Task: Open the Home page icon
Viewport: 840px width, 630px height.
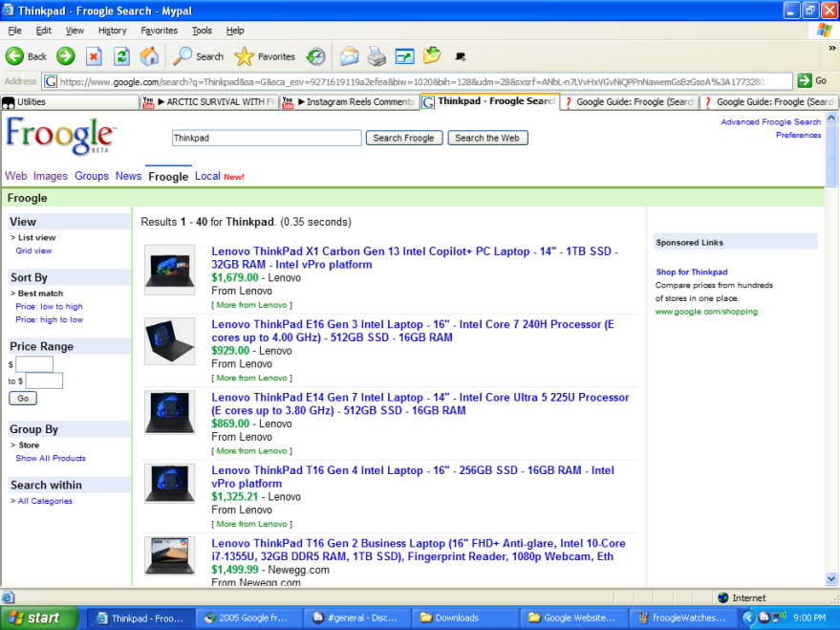Action: point(149,56)
